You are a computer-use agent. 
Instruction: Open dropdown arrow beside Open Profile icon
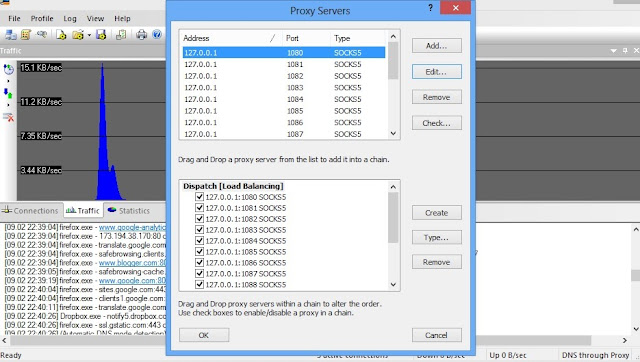click(89, 35)
